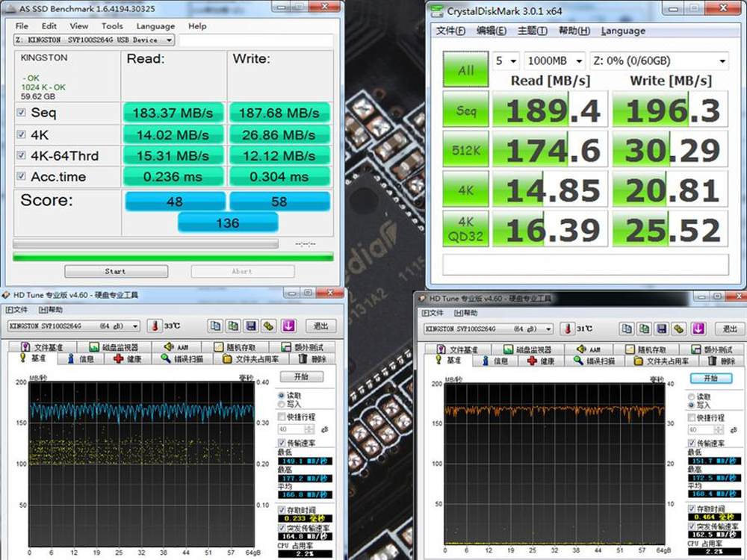
Task: Open the KINGSTON USB Device dropdown in AS SSD
Action: 94,40
